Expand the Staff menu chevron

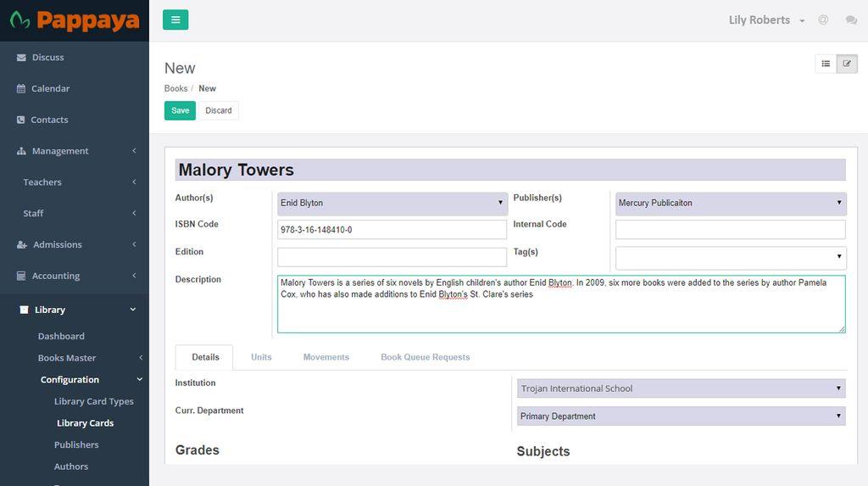pos(134,213)
